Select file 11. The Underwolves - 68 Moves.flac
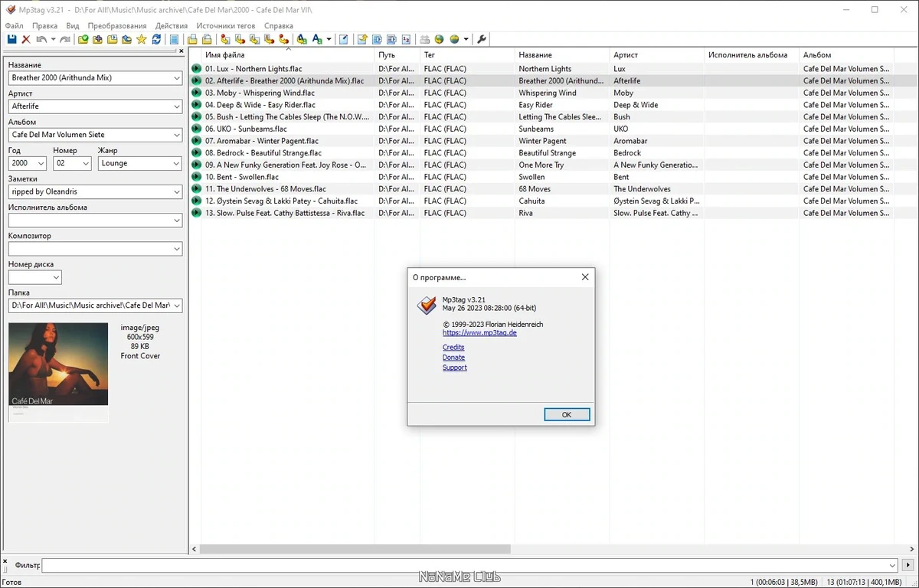919x588 pixels. pos(266,189)
